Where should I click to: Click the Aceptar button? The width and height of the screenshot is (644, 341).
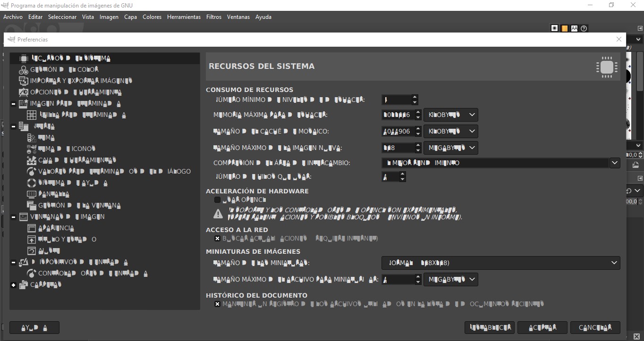click(x=542, y=327)
